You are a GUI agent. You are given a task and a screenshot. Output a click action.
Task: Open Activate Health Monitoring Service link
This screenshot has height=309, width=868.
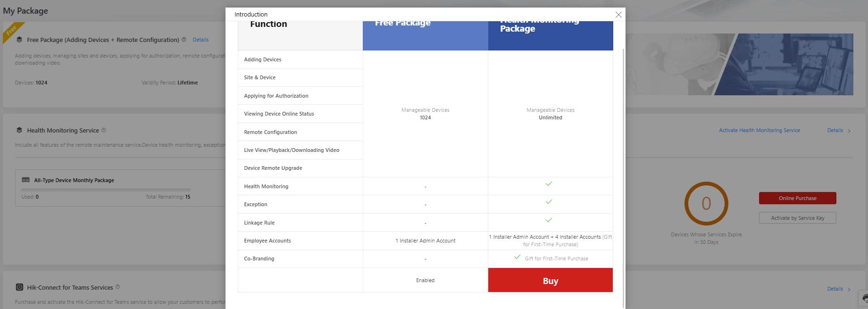click(759, 130)
